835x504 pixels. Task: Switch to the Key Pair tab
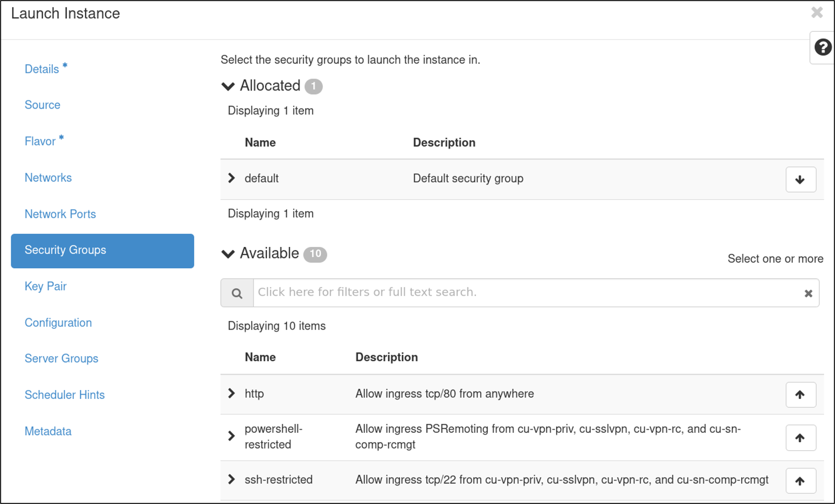[46, 286]
